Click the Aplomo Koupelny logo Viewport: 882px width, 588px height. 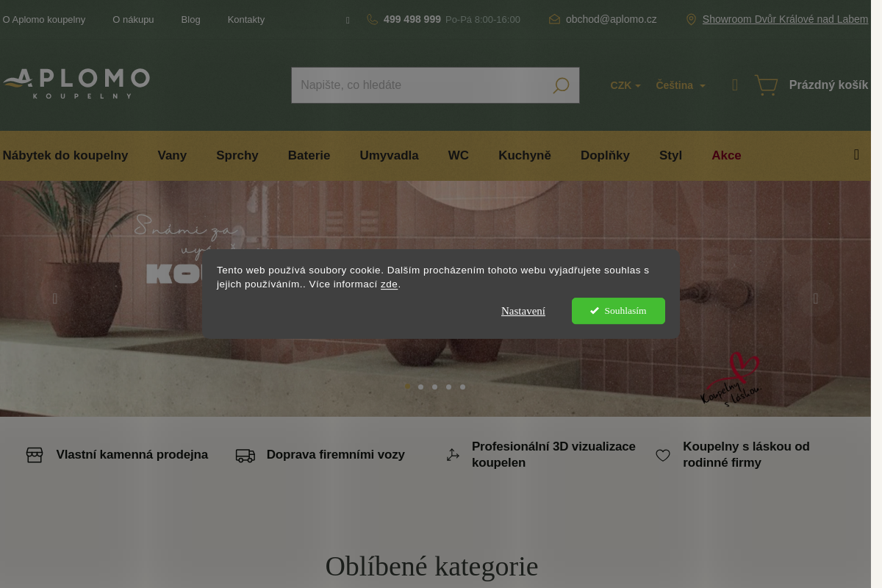pos(76,84)
